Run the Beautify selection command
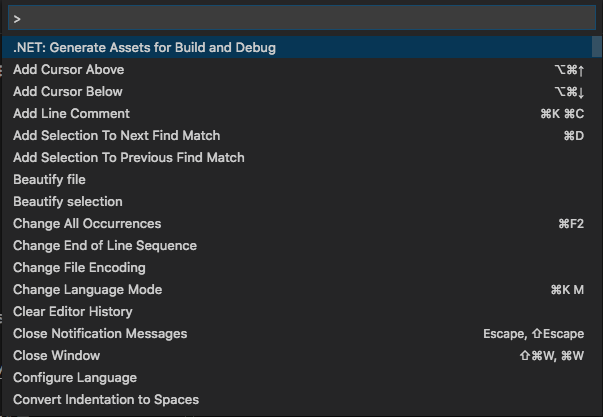 point(297,201)
